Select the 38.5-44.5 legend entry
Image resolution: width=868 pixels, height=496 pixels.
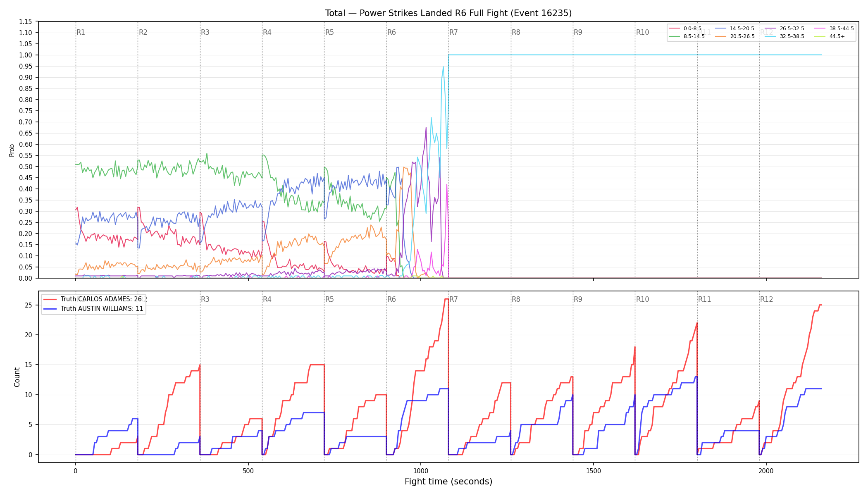point(835,29)
